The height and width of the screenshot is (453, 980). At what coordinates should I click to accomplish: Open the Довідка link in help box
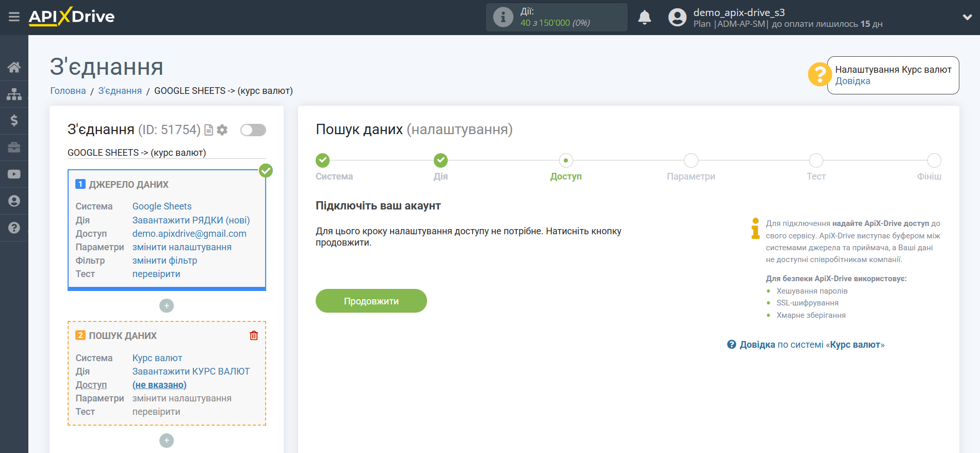coord(853,81)
